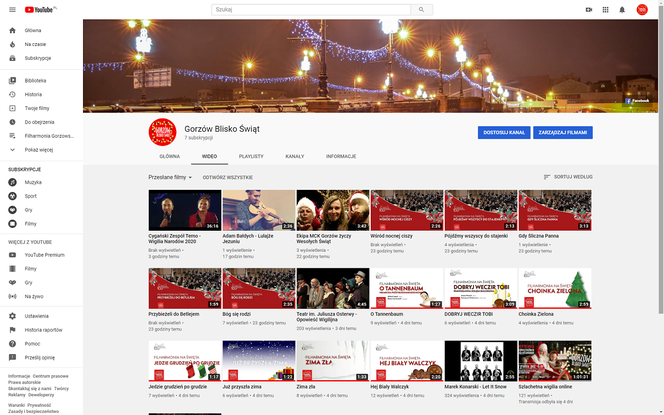Go to Historia in the sidebar
This screenshot has width=664, height=415.
point(33,94)
